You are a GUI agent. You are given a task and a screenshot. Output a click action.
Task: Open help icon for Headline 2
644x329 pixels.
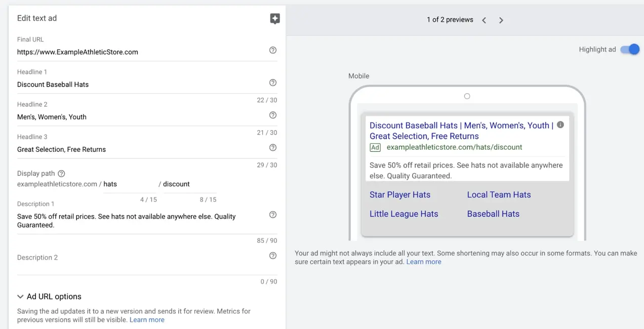coord(273,115)
